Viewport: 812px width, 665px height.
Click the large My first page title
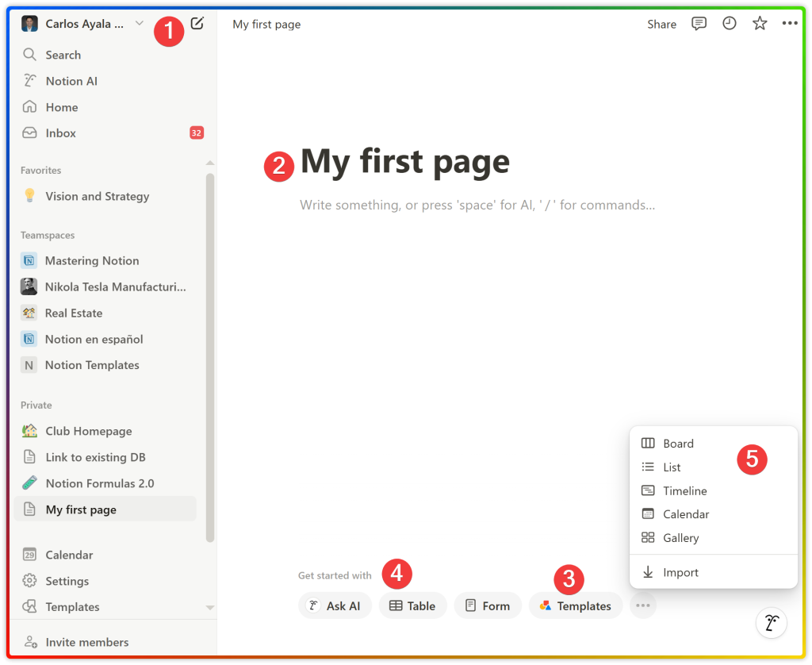pos(405,162)
